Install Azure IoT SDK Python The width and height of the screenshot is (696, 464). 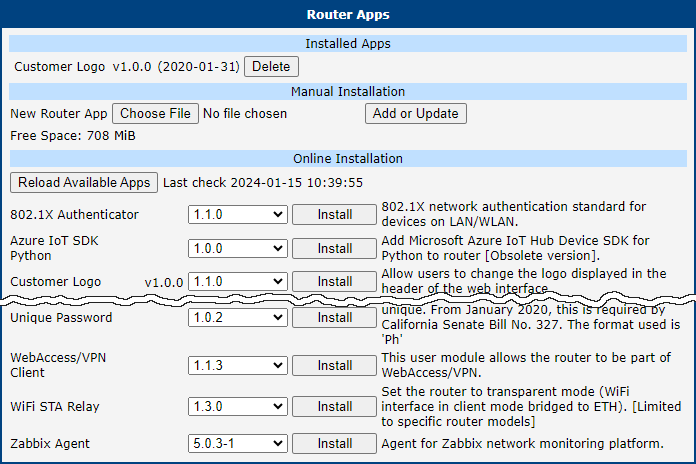[334, 248]
